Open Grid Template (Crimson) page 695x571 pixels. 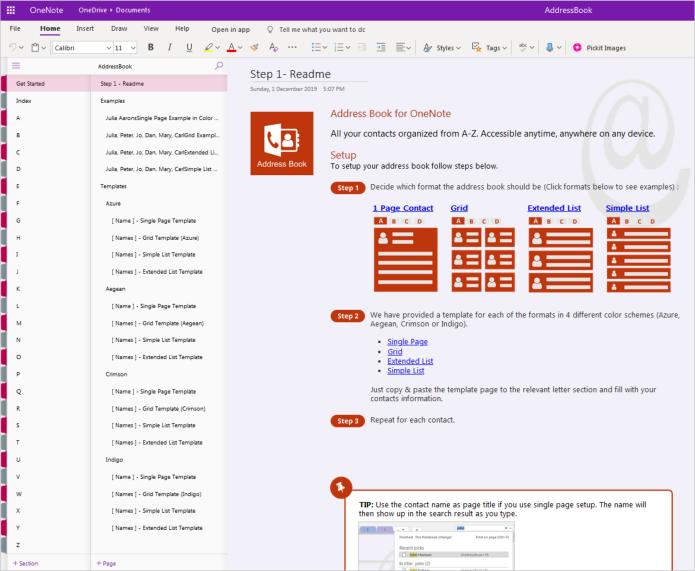[x=160, y=408]
